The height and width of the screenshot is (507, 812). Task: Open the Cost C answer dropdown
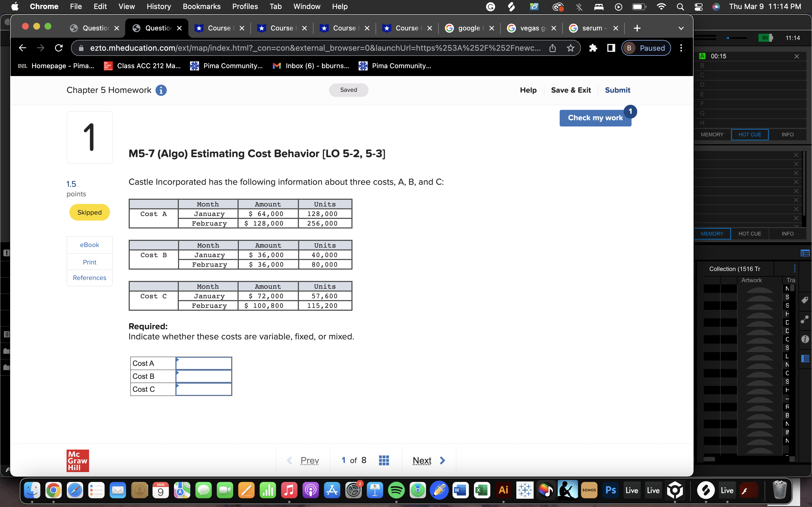pyautogui.click(x=204, y=389)
